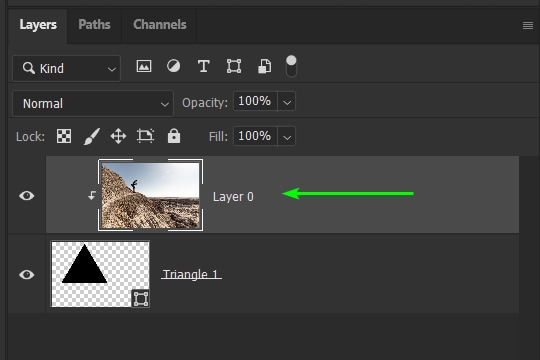Lock all layer attributes
This screenshot has width=540, height=360.
click(x=174, y=136)
